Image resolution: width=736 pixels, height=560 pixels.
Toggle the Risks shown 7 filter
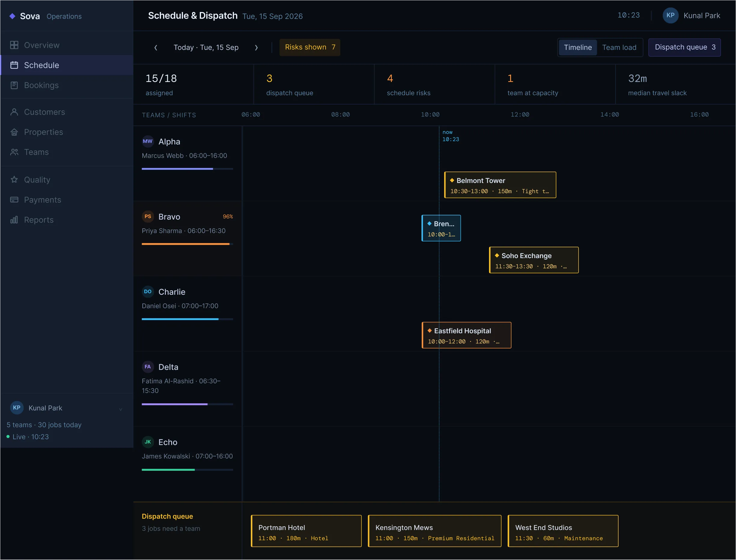[x=310, y=47]
